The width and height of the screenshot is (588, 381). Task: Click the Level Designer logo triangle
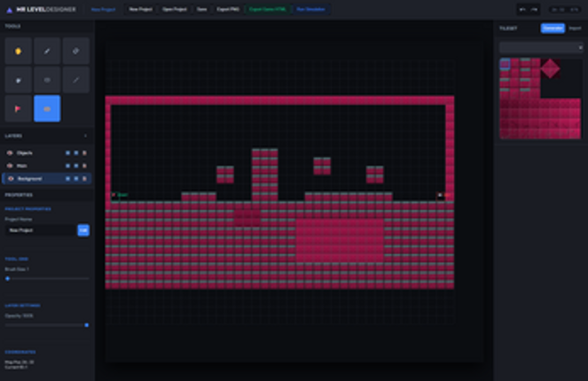(10, 10)
